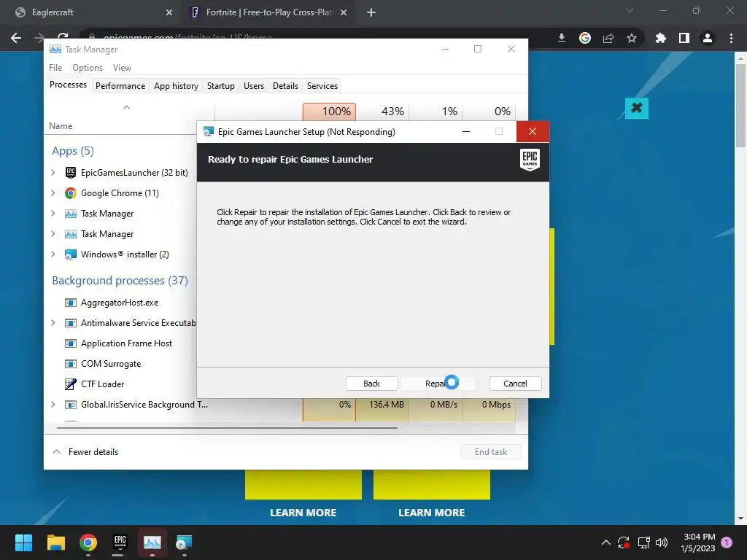Open the View menu in Task Manager

click(122, 68)
